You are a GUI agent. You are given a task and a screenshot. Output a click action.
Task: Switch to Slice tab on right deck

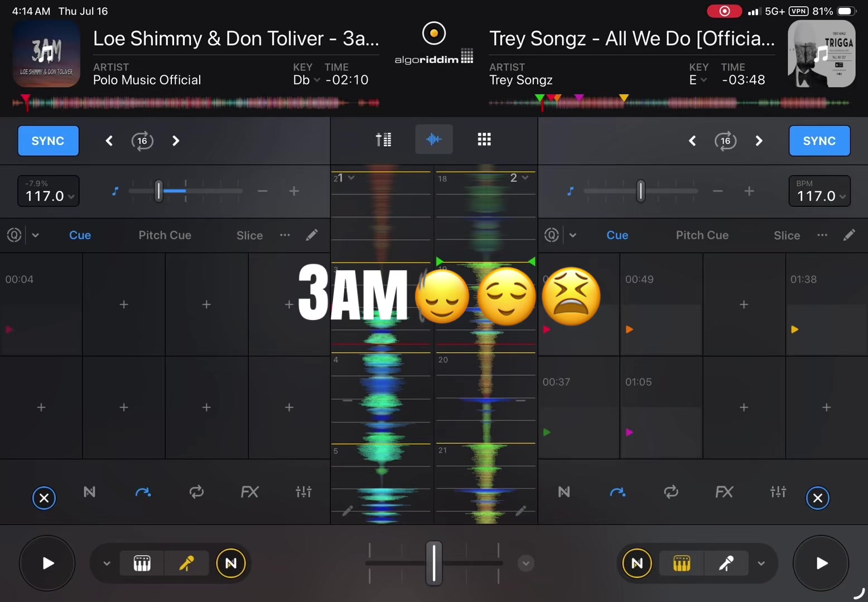point(787,235)
